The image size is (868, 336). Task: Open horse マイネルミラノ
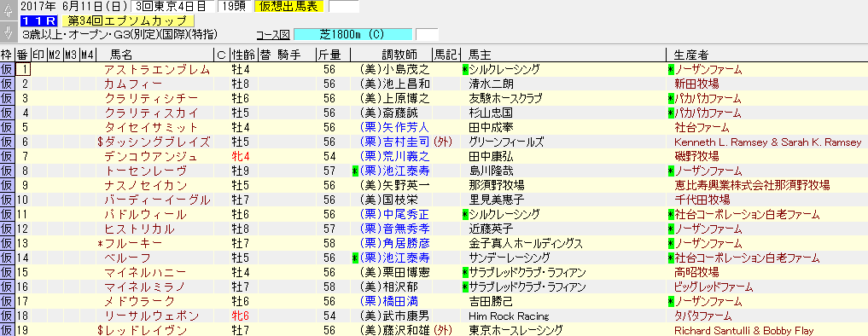click(145, 287)
